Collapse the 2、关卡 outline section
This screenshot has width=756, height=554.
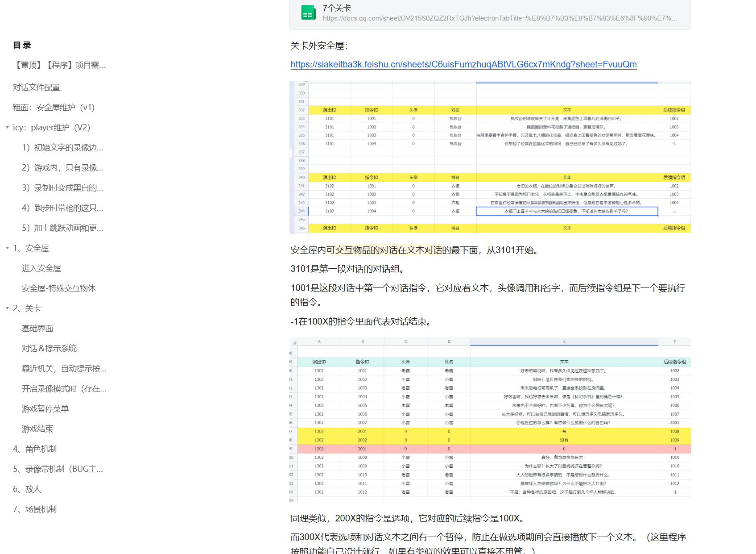7,308
